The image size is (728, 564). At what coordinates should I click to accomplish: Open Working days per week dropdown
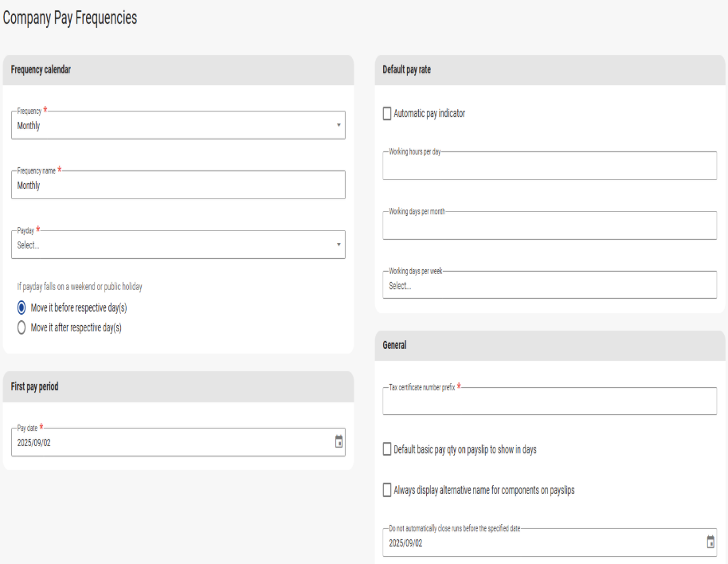[x=550, y=285]
